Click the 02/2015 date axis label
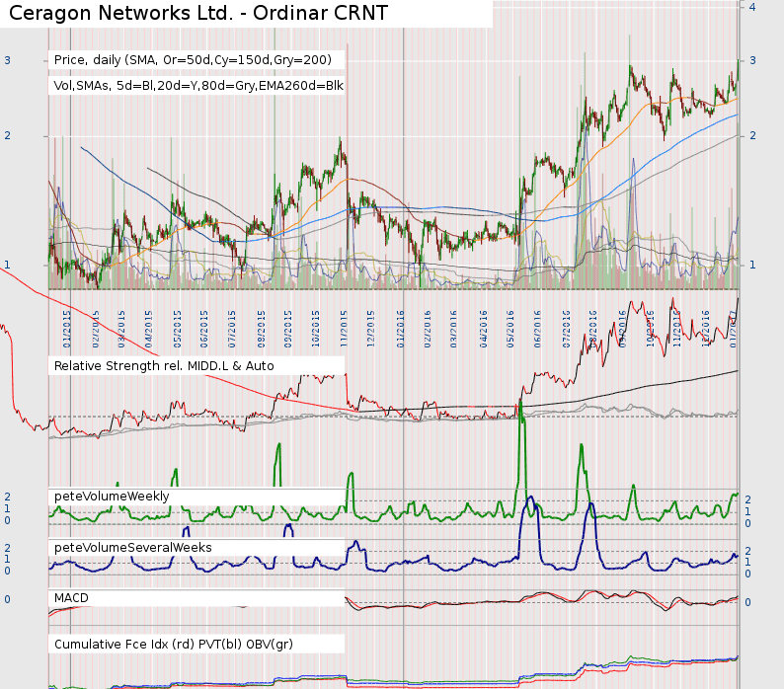 [96, 329]
